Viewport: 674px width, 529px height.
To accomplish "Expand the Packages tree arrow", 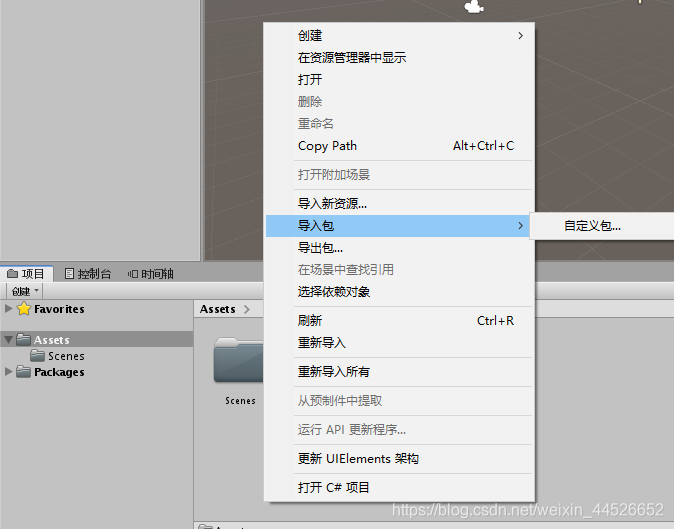I will 8,371.
